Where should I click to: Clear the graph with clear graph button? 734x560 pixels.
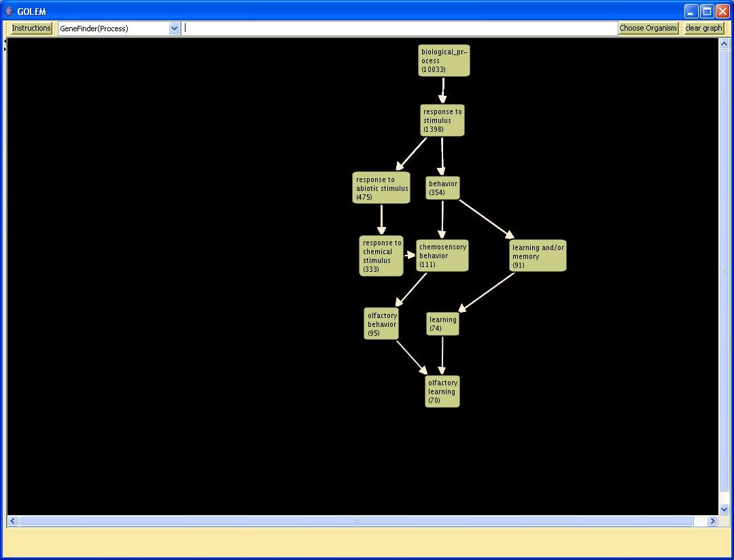(x=703, y=28)
